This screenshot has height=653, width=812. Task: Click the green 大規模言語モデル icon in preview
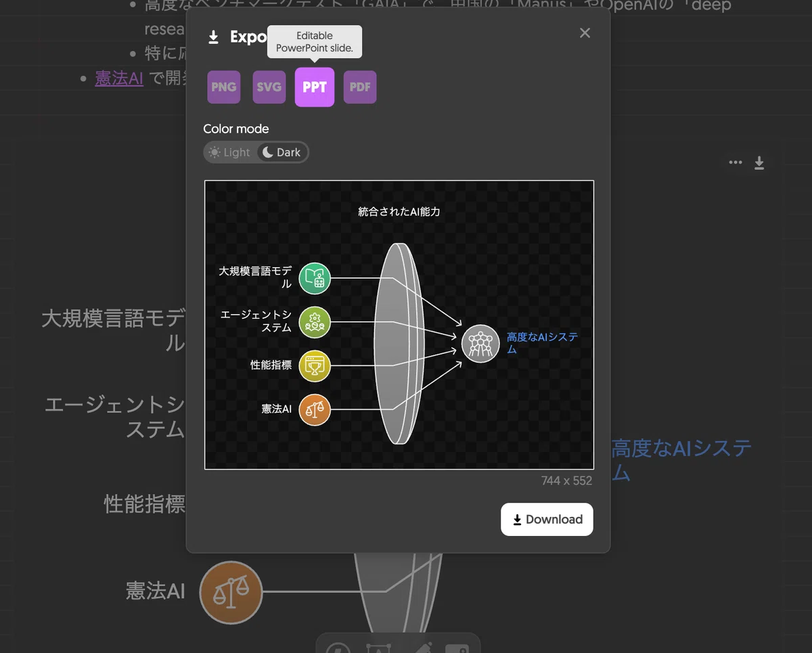[315, 278]
